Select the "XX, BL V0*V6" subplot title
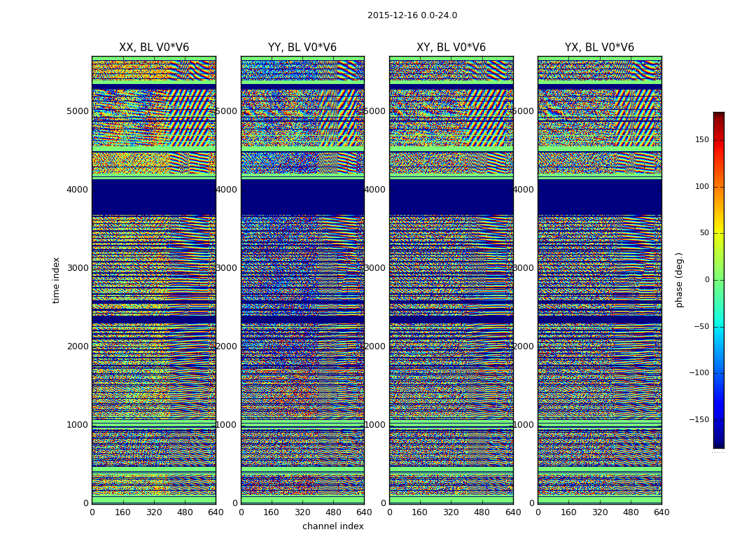Image resolution: width=735 pixels, height=560 pixels. pyautogui.click(x=153, y=48)
